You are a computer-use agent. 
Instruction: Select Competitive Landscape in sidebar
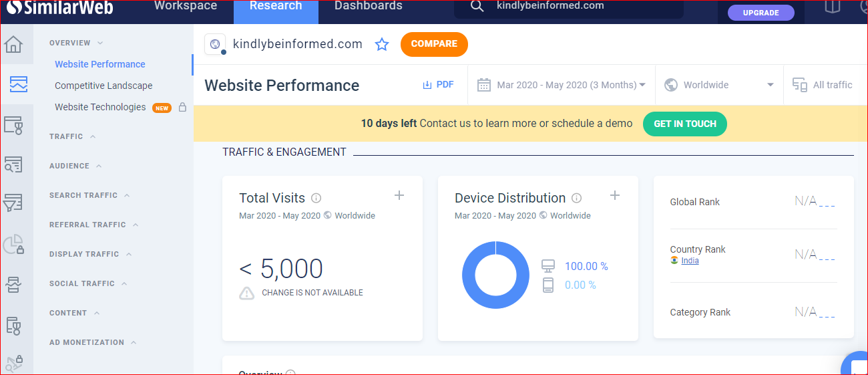pyautogui.click(x=103, y=86)
